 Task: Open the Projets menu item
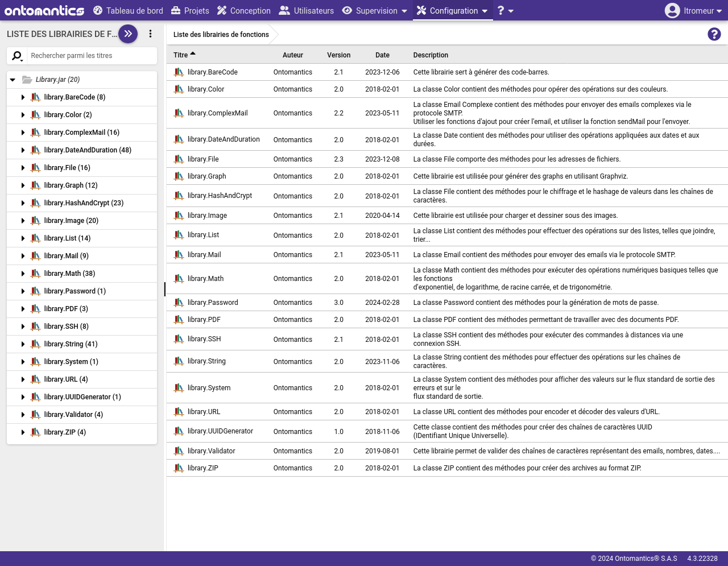pyautogui.click(x=190, y=10)
